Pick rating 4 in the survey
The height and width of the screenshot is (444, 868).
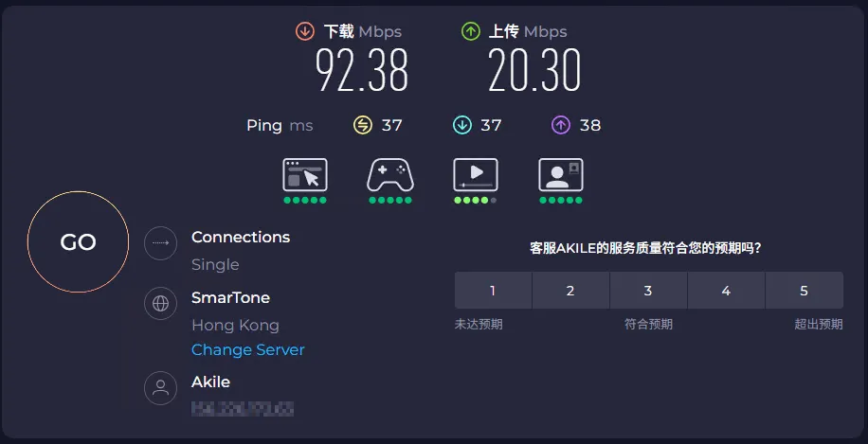726,291
